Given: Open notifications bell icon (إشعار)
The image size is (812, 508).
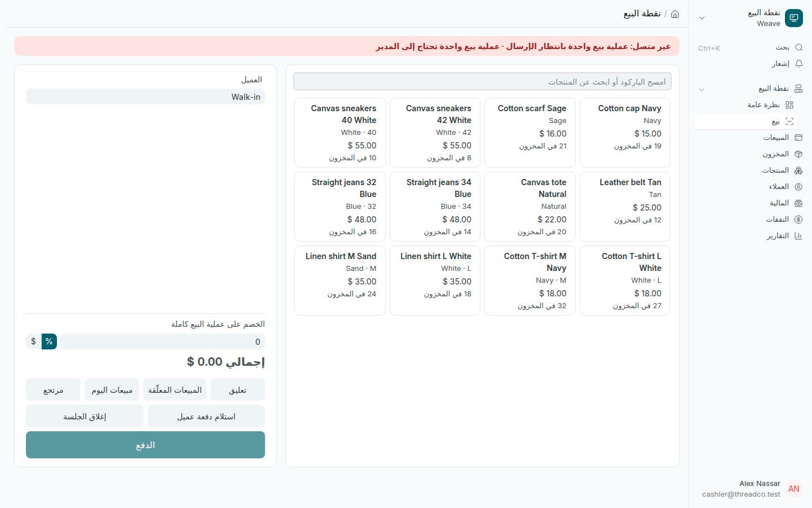Looking at the screenshot, I should [798, 64].
